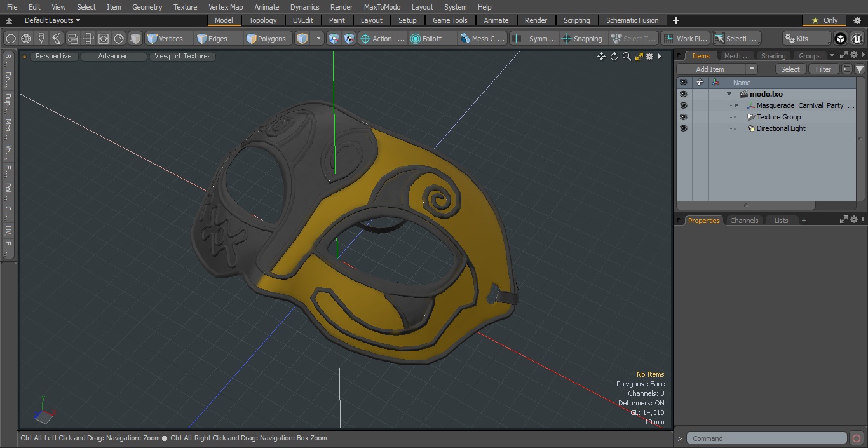Open viewport settings gear icon
The image size is (868, 448).
click(649, 57)
